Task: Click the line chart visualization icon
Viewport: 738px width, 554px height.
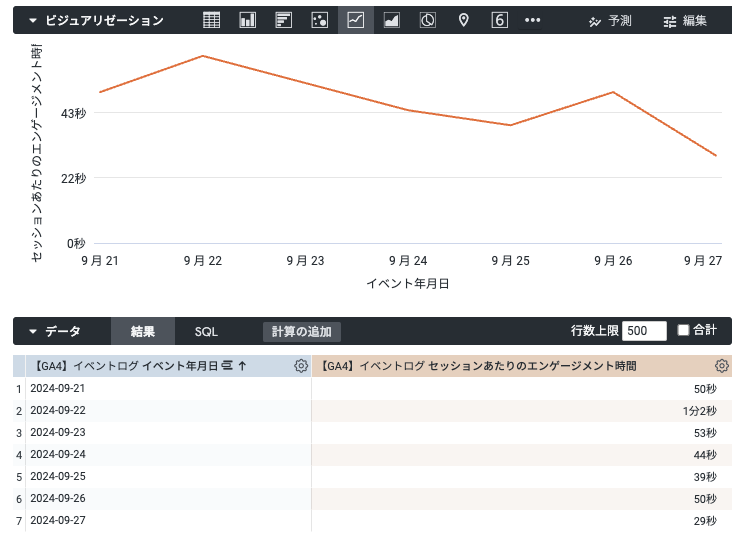Action: tap(355, 20)
